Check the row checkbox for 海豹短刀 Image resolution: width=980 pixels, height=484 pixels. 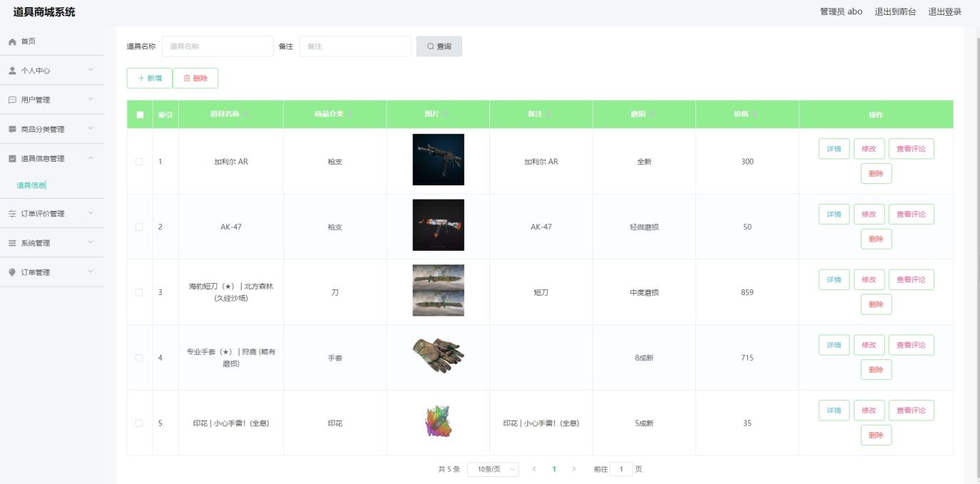140,292
